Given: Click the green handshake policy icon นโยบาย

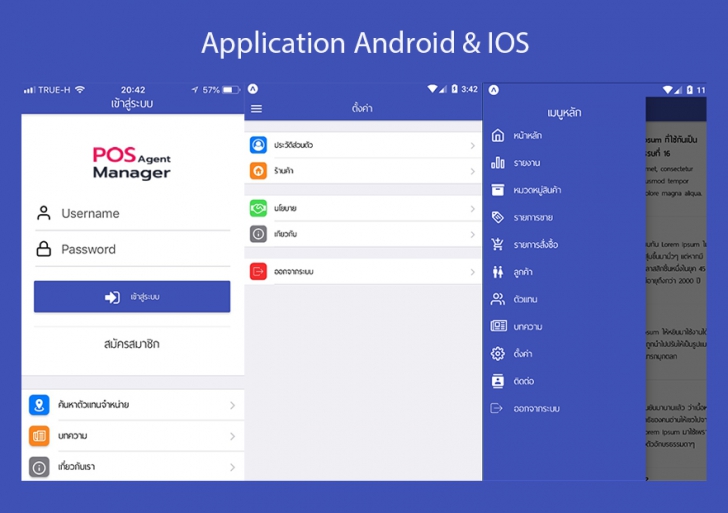Looking at the screenshot, I should pyautogui.click(x=258, y=208).
